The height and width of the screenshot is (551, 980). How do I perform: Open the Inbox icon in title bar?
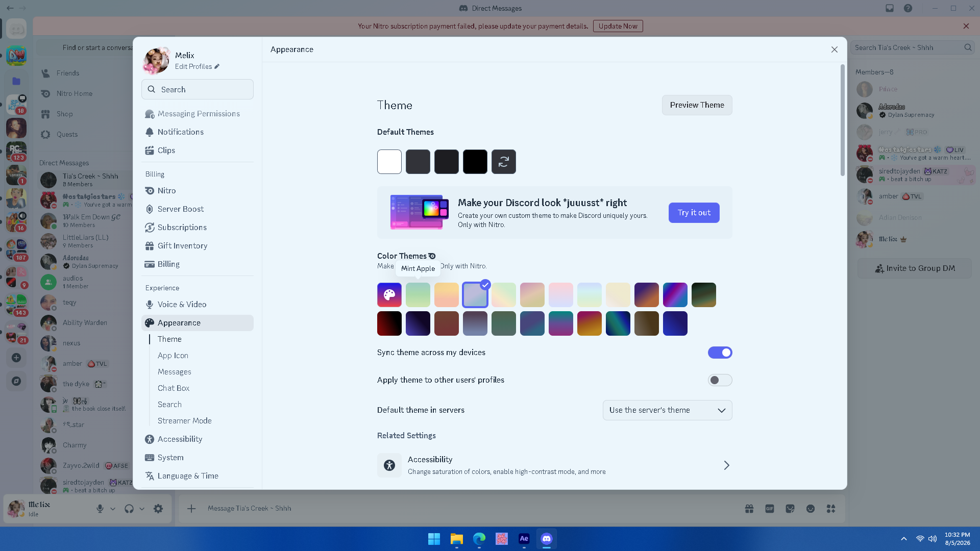[890, 8]
